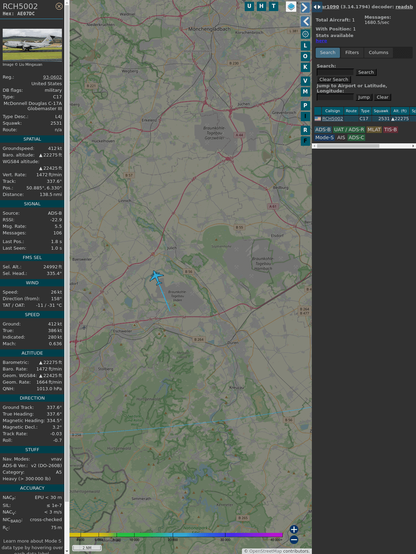
Task: Toggle the K map button
Action: [305, 67]
